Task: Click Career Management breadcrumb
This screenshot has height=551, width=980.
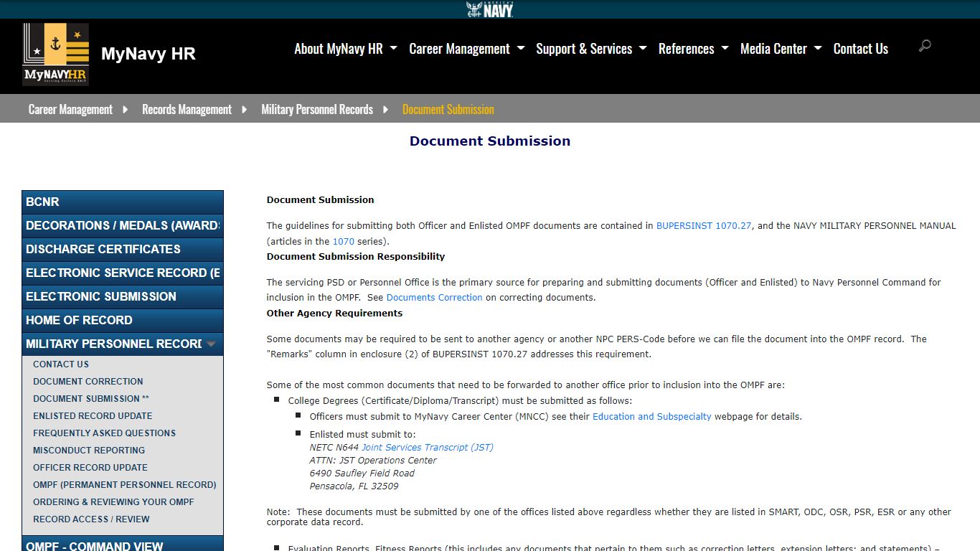Action: (x=70, y=109)
